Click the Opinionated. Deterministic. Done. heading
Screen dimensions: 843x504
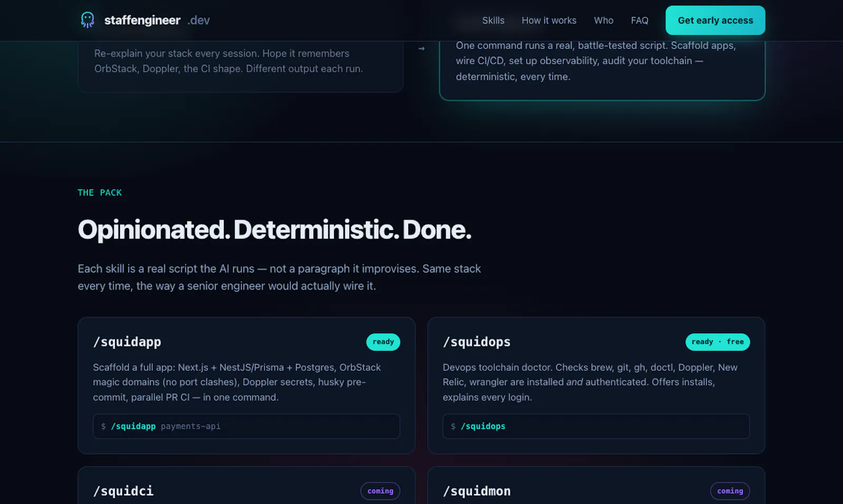(x=275, y=230)
